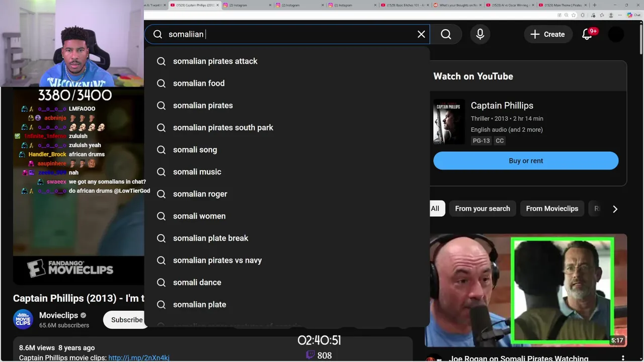The image size is (644, 362).
Task: Click the magnifier icon inside the search box
Action: pos(157,34)
